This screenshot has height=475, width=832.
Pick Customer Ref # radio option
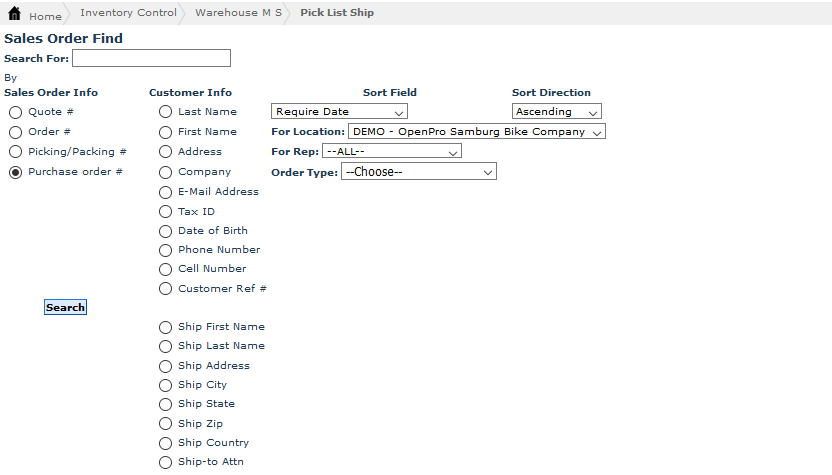(x=166, y=289)
